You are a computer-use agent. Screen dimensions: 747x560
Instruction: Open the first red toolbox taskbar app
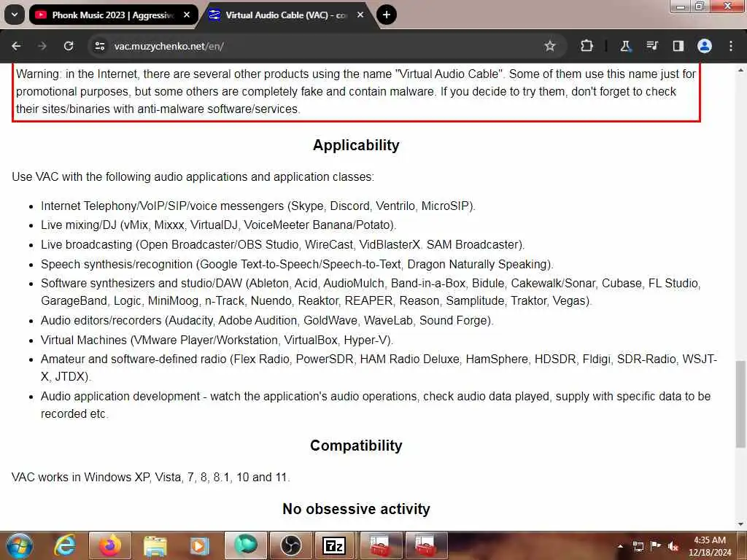point(380,545)
